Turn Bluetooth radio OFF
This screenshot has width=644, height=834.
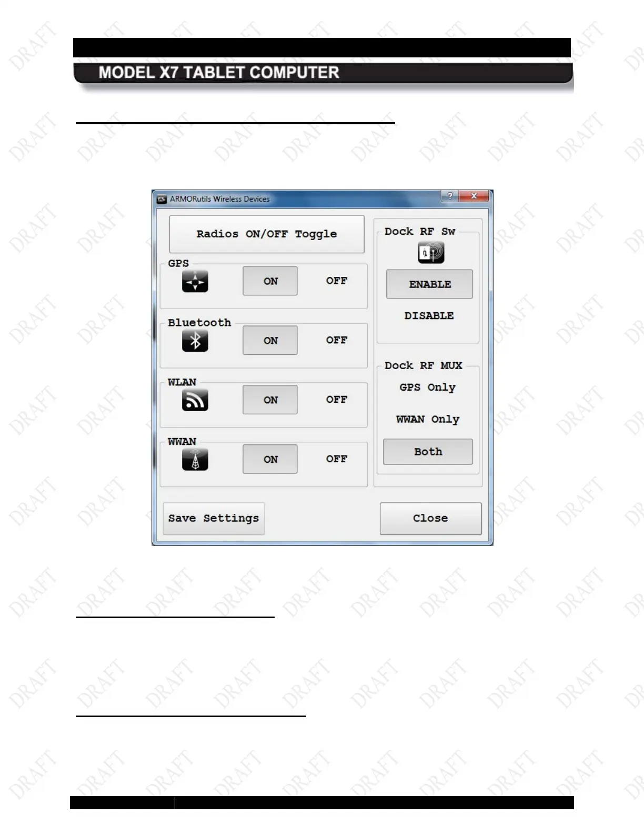click(x=336, y=340)
